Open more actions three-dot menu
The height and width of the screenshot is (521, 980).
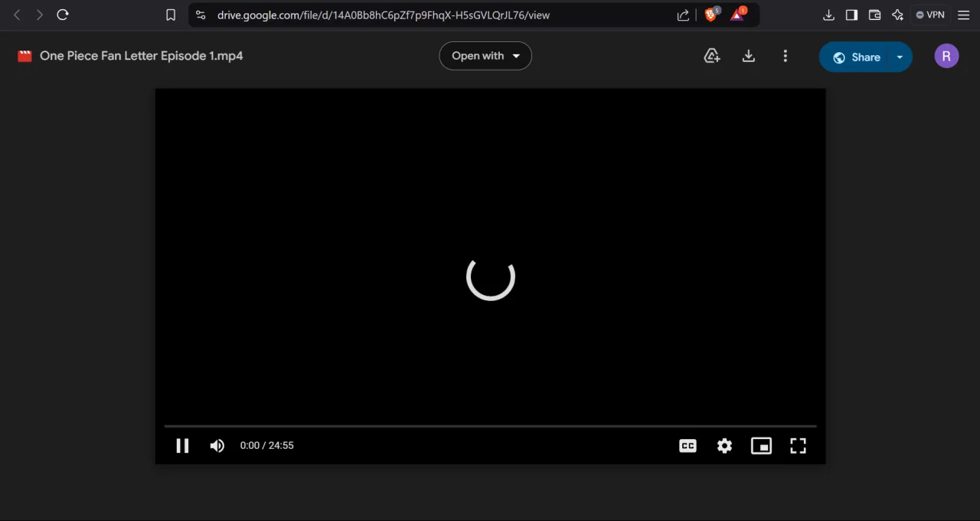pos(785,56)
